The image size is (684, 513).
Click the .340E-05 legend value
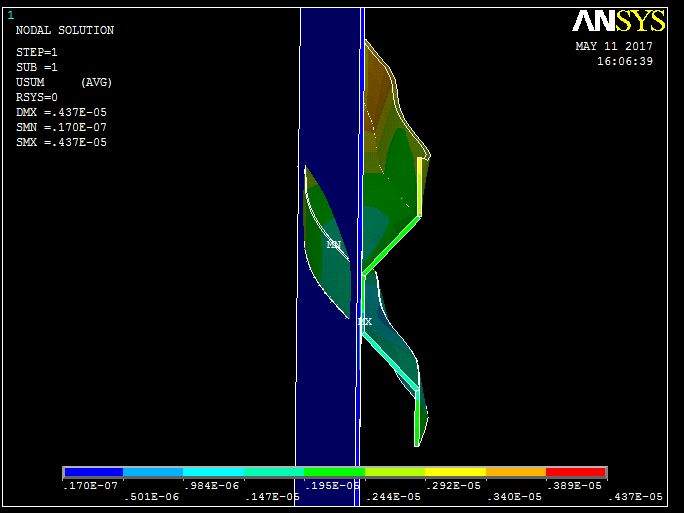514,496
